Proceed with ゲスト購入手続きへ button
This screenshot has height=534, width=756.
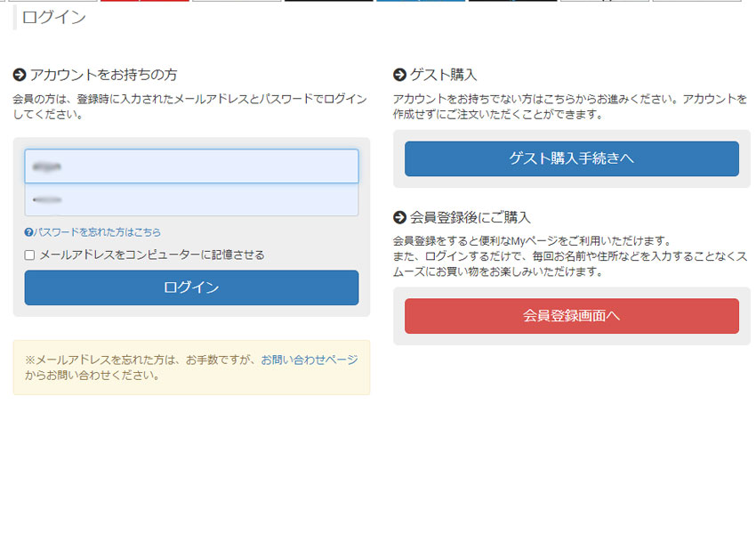coord(571,158)
